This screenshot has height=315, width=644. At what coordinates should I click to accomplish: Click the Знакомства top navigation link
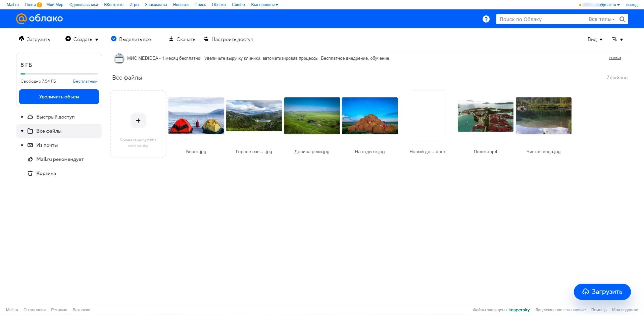click(156, 5)
